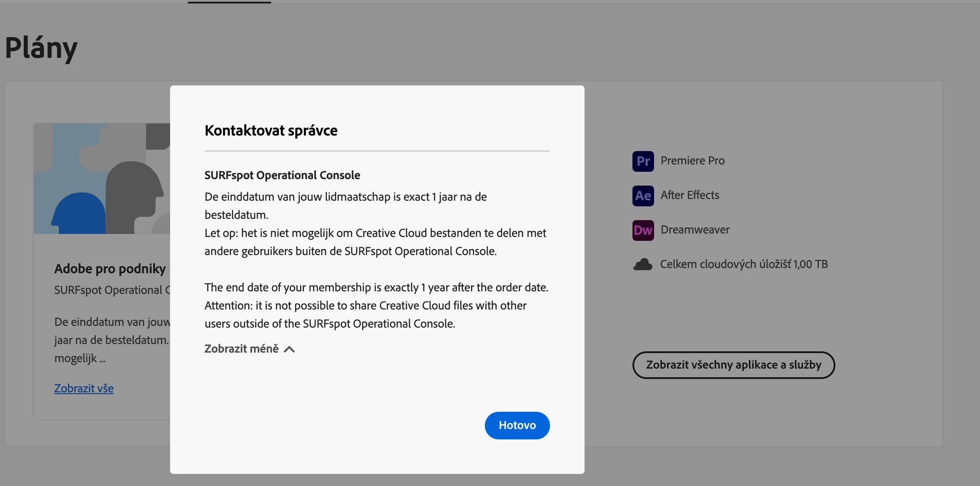The width and height of the screenshot is (980, 486).
Task: Click the cloud storage icon
Action: click(642, 264)
